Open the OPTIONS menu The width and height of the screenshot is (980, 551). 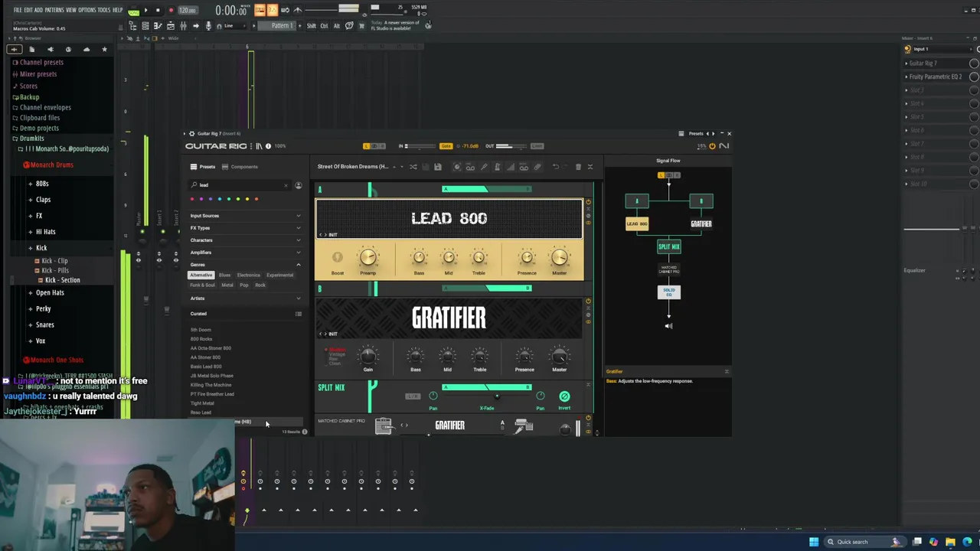point(87,10)
